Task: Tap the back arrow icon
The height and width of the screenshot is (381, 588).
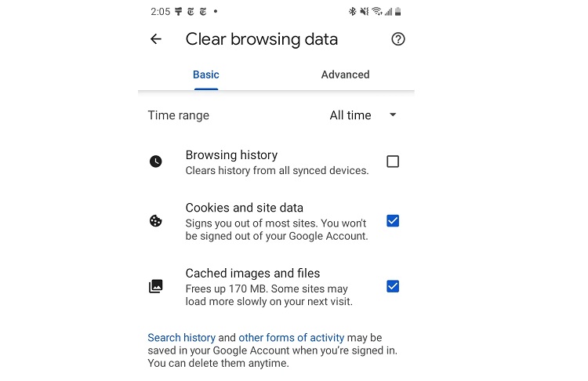Action: [156, 39]
